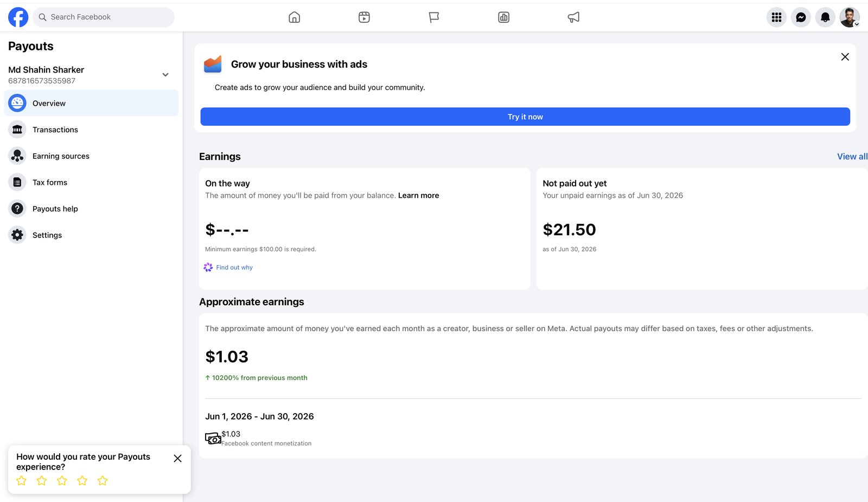Rate Payouts experience one star
The height and width of the screenshot is (502, 868).
pos(21,481)
